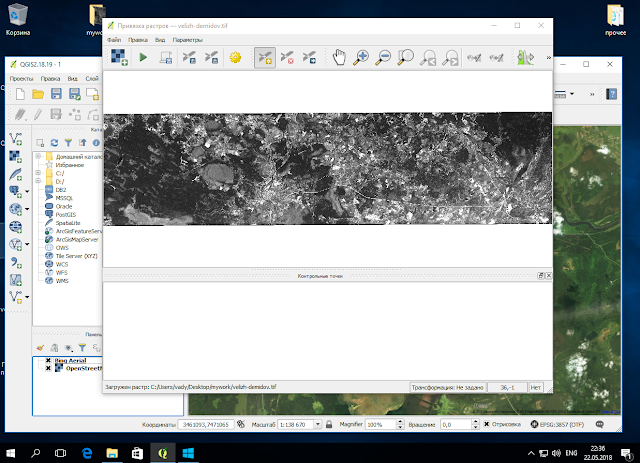Save project as icon in QGIS
640x463 pixels.
pyautogui.click(x=75, y=94)
